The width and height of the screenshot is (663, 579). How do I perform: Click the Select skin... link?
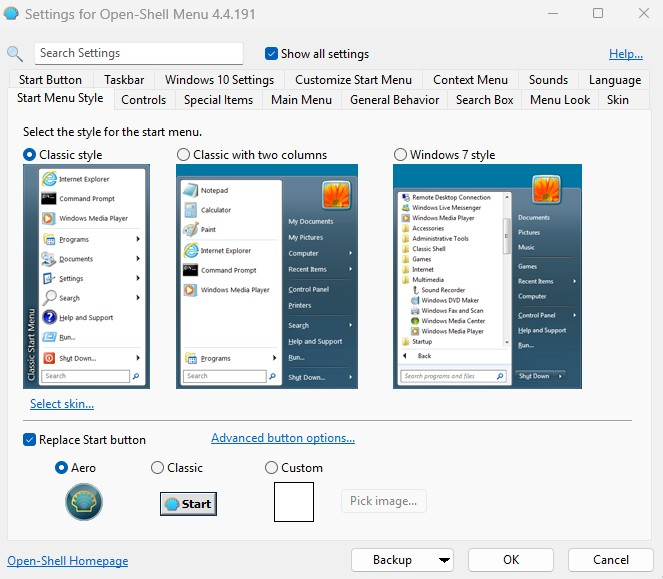click(62, 404)
